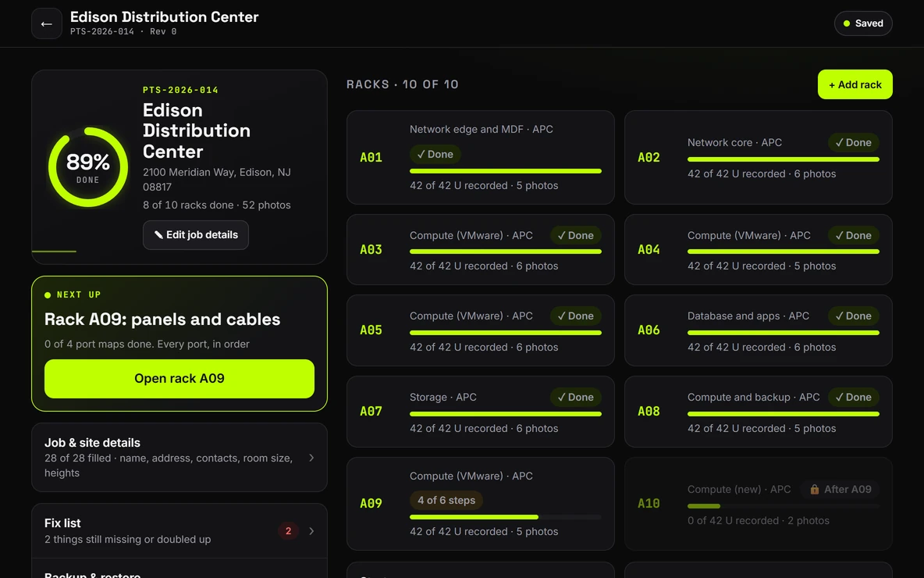Click the green Saved status dot
Screen dimensions: 924x578
click(847, 23)
